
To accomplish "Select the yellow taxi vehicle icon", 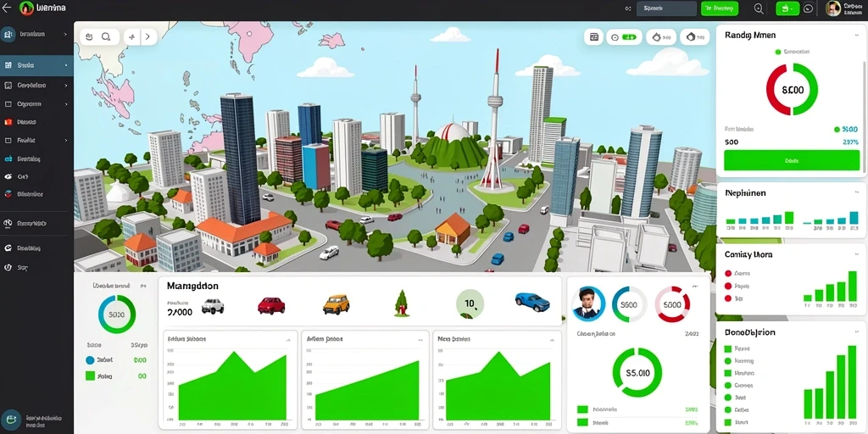I will (336, 304).
